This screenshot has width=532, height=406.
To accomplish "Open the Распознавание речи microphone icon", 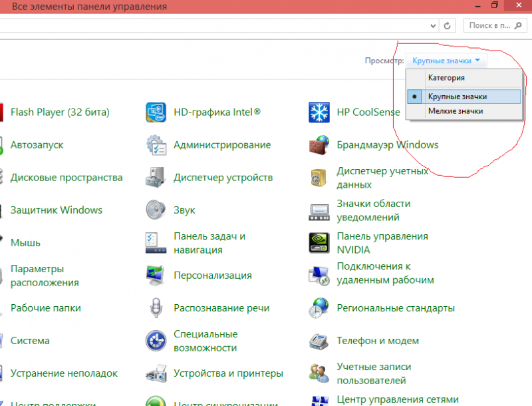I will click(156, 308).
